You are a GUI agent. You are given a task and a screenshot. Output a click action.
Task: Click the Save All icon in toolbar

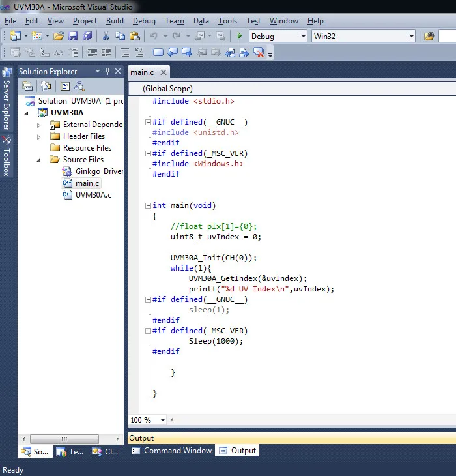pyautogui.click(x=86, y=37)
